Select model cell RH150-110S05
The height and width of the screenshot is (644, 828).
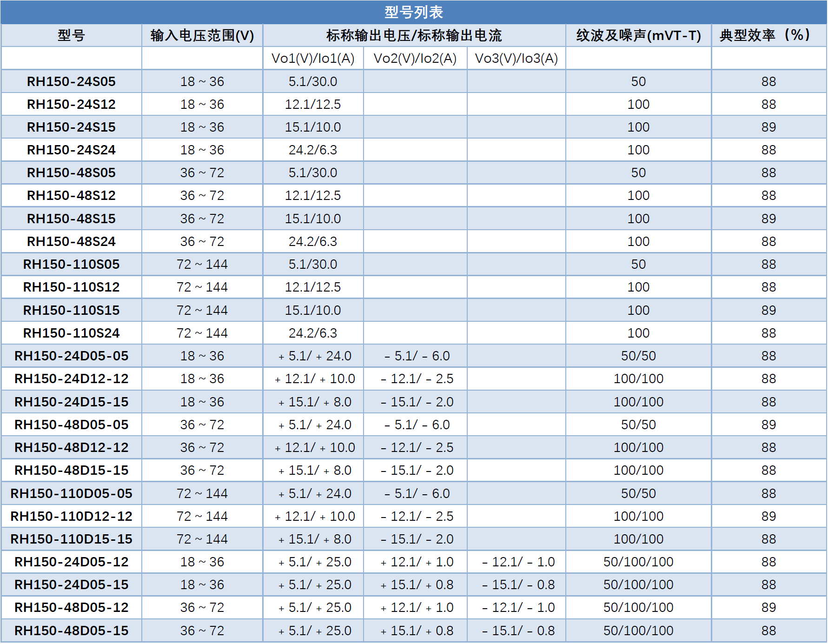(71, 264)
